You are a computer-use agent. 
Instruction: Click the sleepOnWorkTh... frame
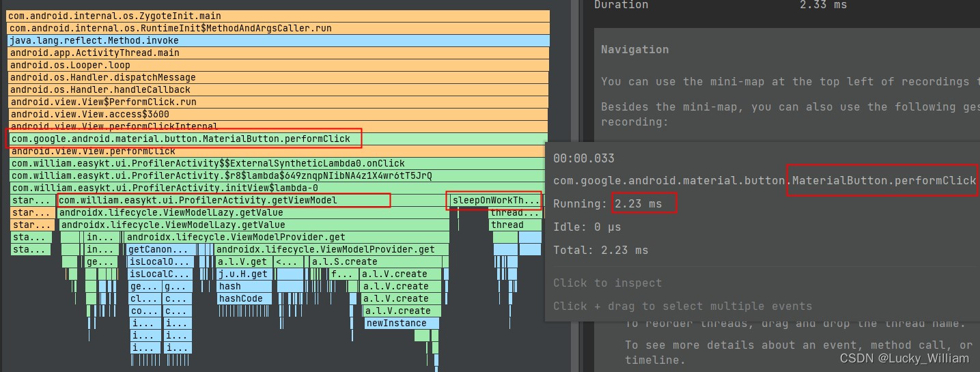click(496, 200)
